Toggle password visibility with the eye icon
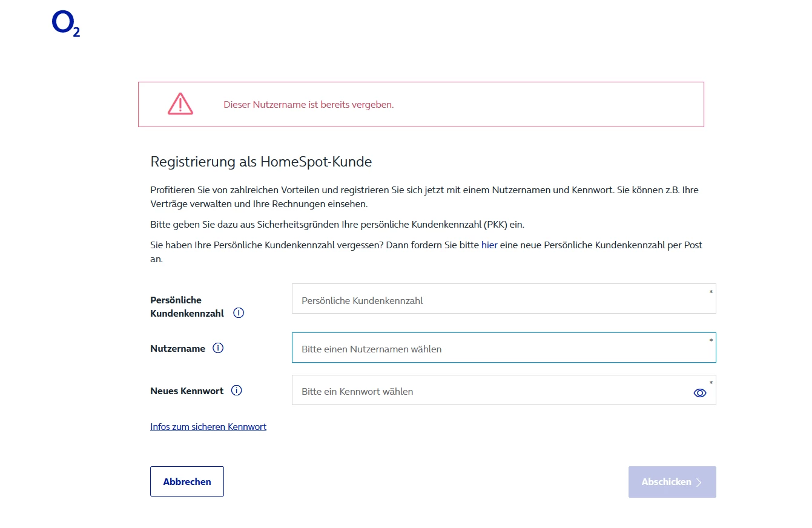This screenshot has width=812, height=528. click(699, 393)
